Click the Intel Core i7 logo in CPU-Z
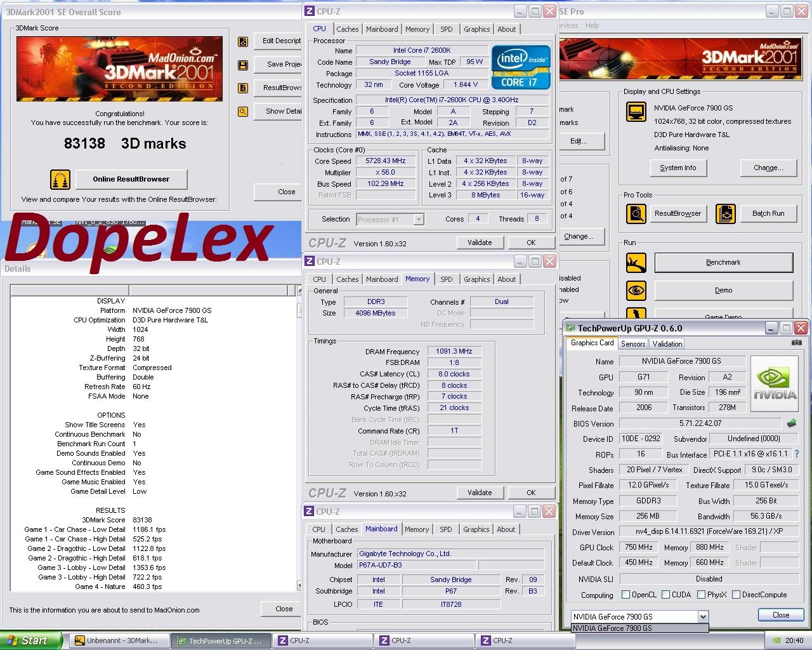Screen dimensions: 812x650 click(x=521, y=67)
